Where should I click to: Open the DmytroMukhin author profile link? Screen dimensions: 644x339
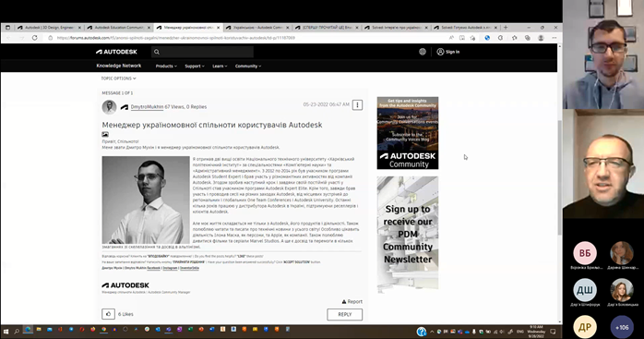147,107
